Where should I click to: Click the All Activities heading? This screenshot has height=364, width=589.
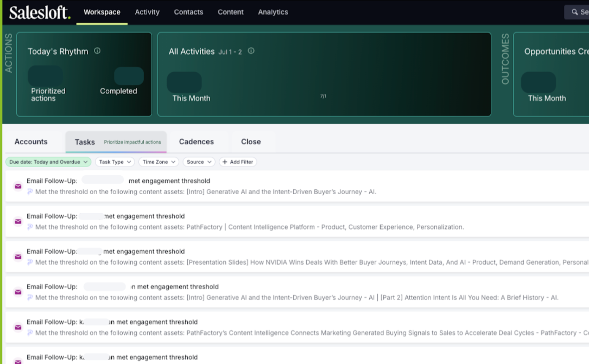click(x=192, y=52)
